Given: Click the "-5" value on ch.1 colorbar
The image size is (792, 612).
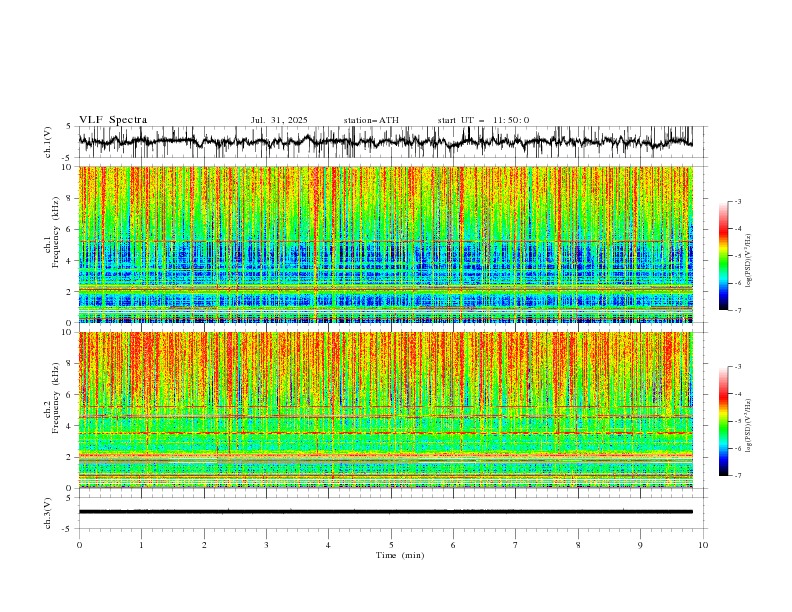Looking at the screenshot, I should 737,256.
